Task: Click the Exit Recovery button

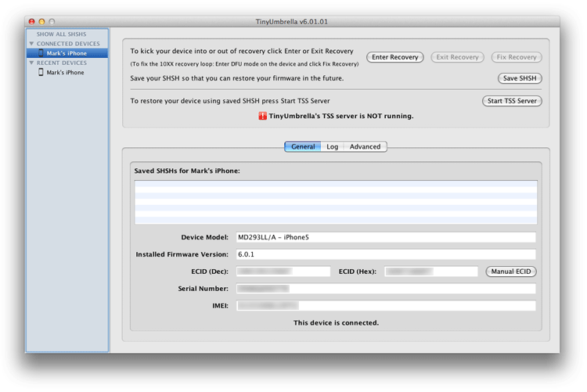Action: [x=457, y=57]
